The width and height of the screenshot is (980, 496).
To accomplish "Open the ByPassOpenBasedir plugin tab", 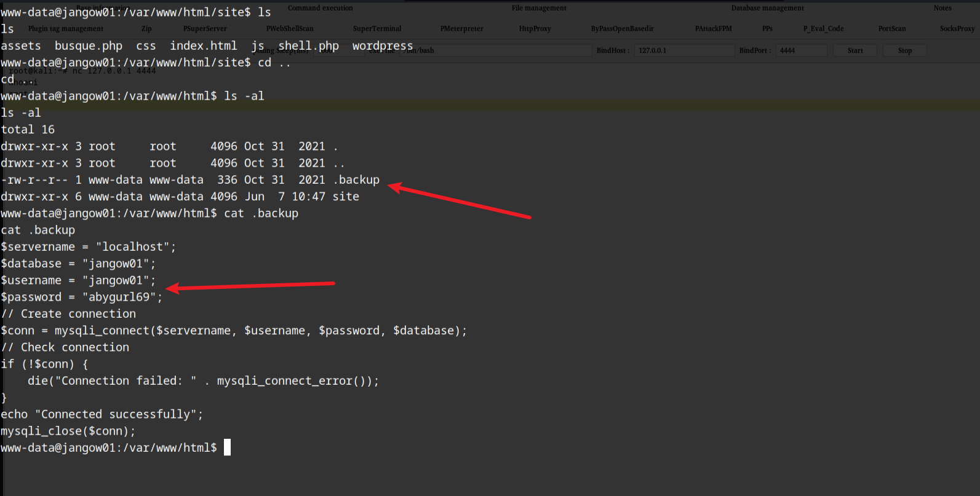I will tap(622, 29).
